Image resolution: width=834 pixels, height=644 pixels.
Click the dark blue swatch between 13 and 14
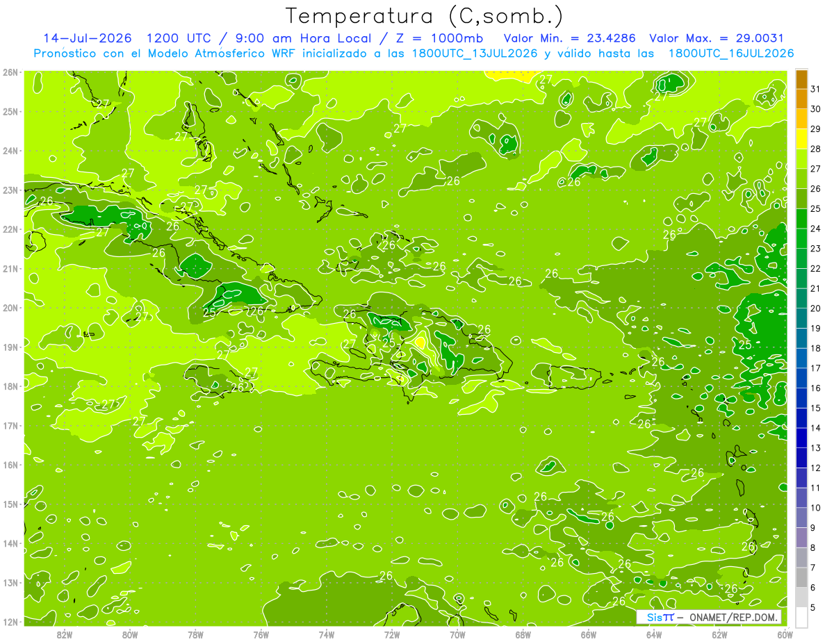point(801,438)
